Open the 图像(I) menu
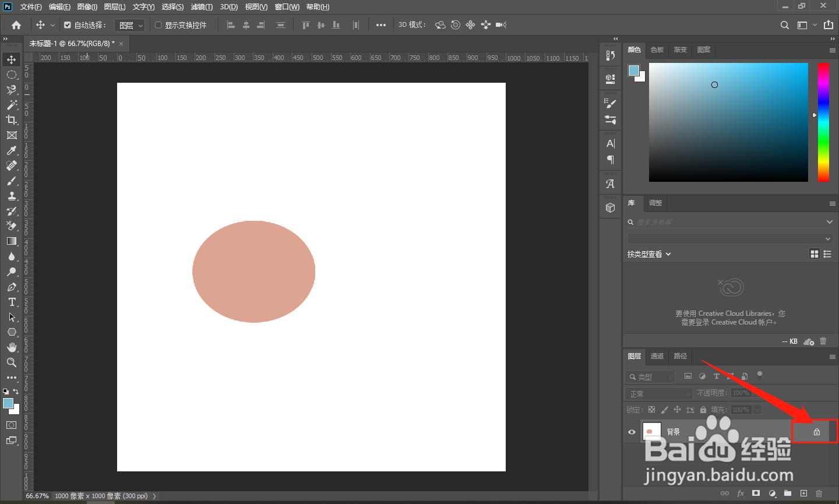 87,7
